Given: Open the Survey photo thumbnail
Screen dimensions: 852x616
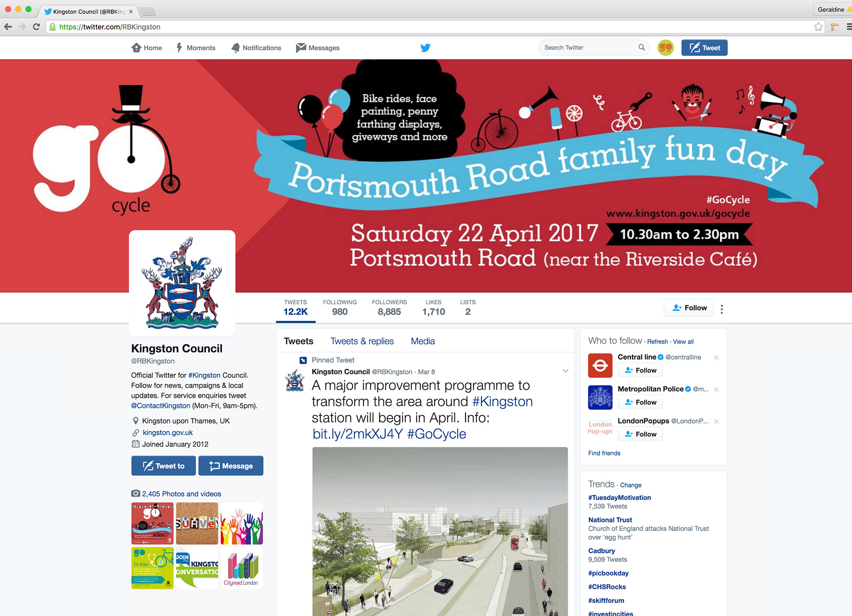Looking at the screenshot, I should pos(197,523).
